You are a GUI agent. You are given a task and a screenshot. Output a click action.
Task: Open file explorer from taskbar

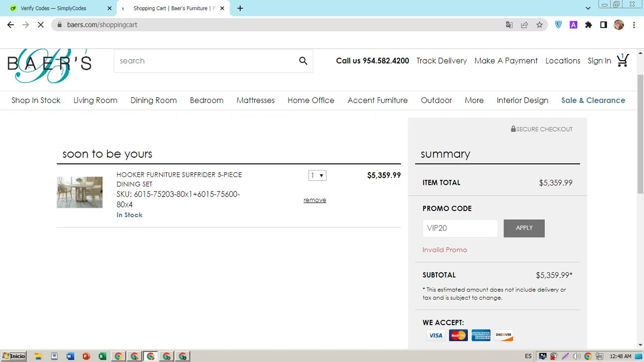tap(38, 356)
